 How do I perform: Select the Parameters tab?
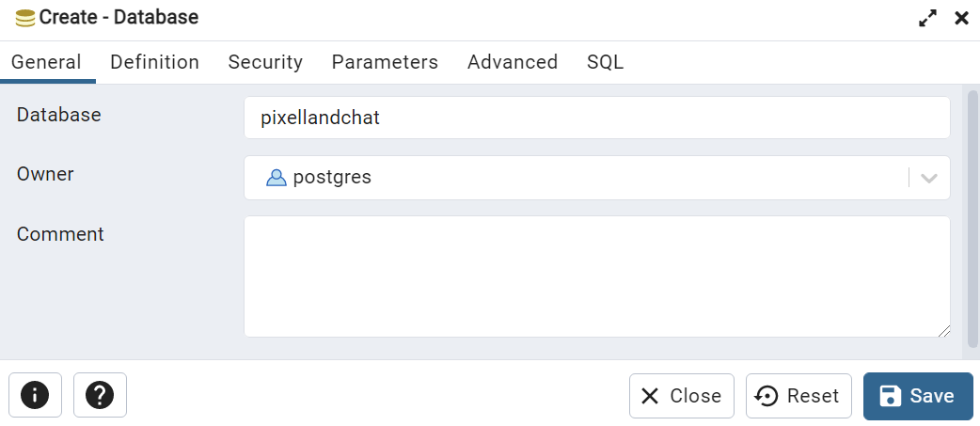(385, 62)
